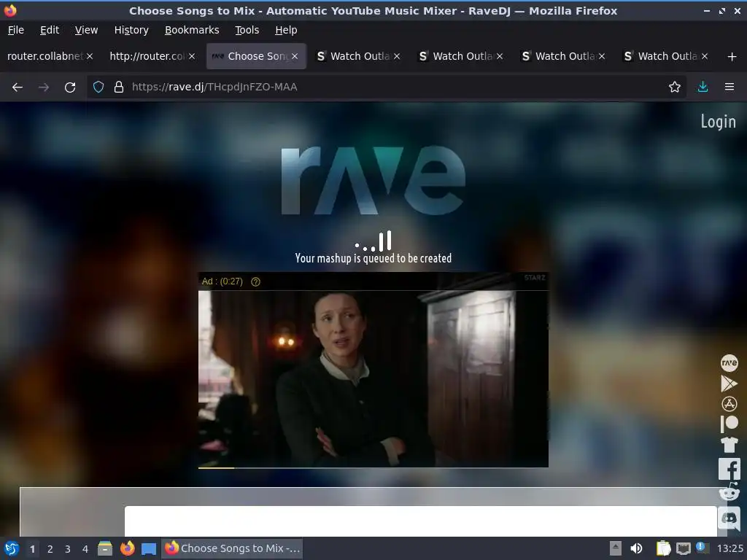
Task: Switch to workspace 3
Action: [x=68, y=549]
